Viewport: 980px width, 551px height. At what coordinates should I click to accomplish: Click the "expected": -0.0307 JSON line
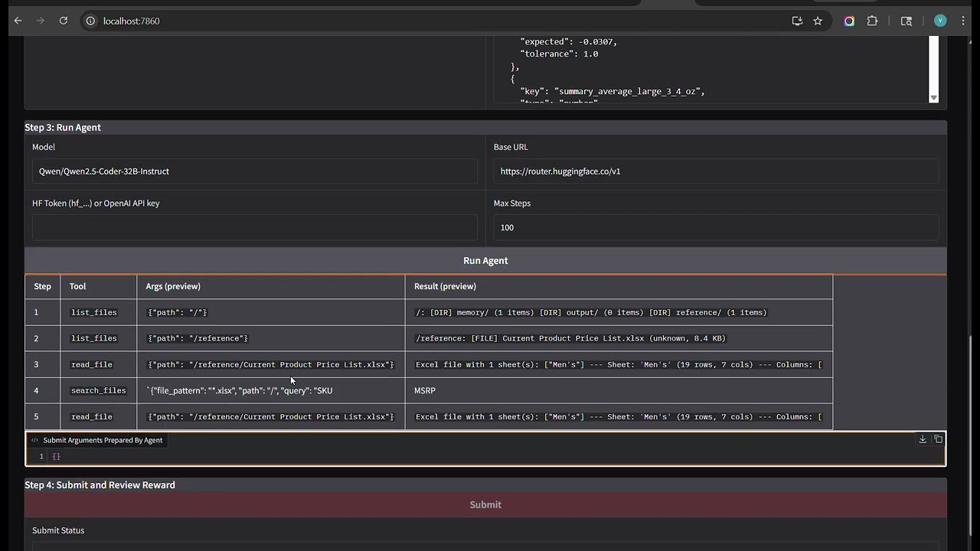568,41
